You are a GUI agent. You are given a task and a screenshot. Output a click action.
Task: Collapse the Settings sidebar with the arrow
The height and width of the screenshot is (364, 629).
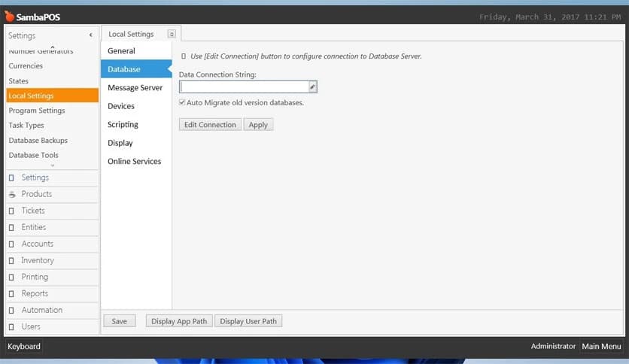[x=90, y=35]
